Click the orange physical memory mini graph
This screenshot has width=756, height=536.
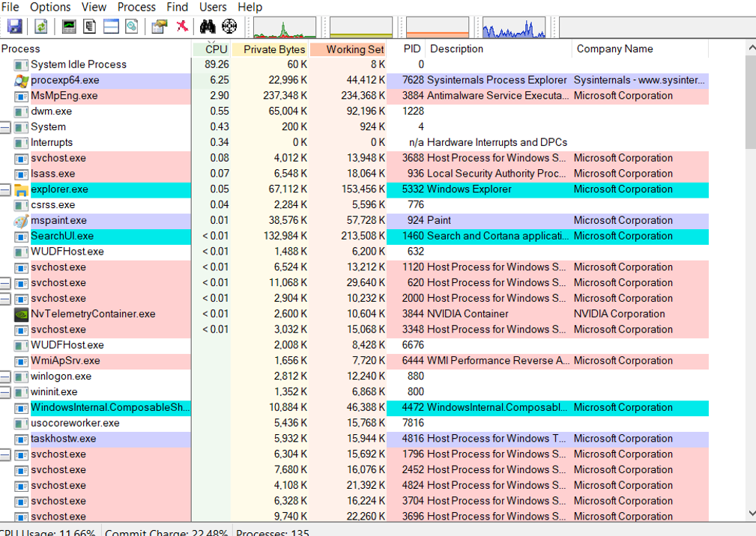click(x=438, y=28)
